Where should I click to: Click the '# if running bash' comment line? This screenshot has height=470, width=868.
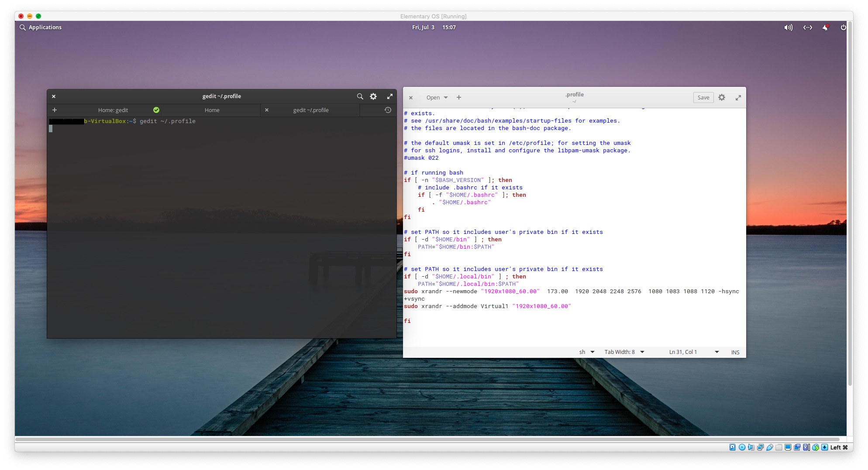tap(434, 173)
